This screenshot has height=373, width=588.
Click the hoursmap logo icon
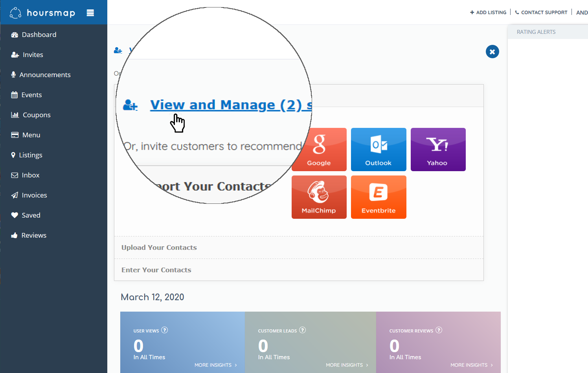[x=15, y=13]
